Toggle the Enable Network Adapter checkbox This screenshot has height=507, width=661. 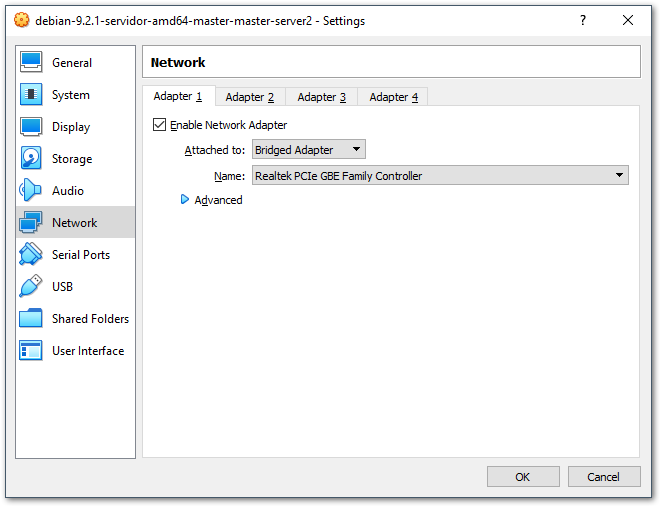159,125
